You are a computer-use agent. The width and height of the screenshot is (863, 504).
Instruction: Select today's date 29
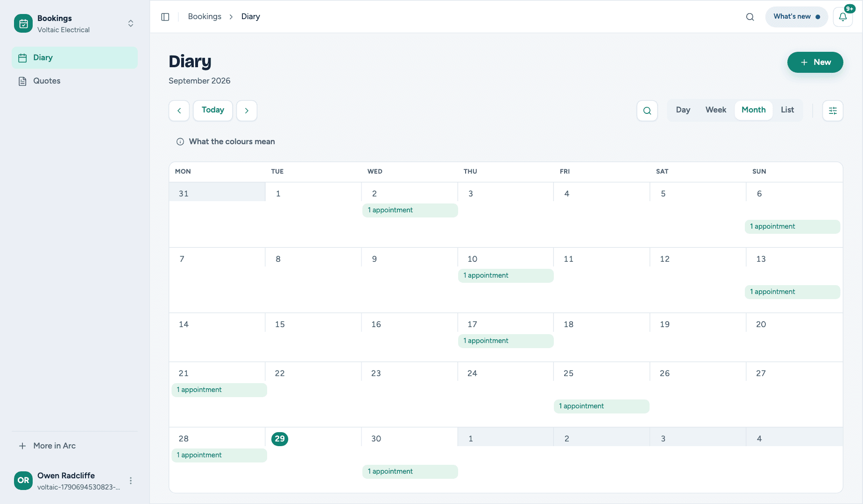tap(280, 439)
